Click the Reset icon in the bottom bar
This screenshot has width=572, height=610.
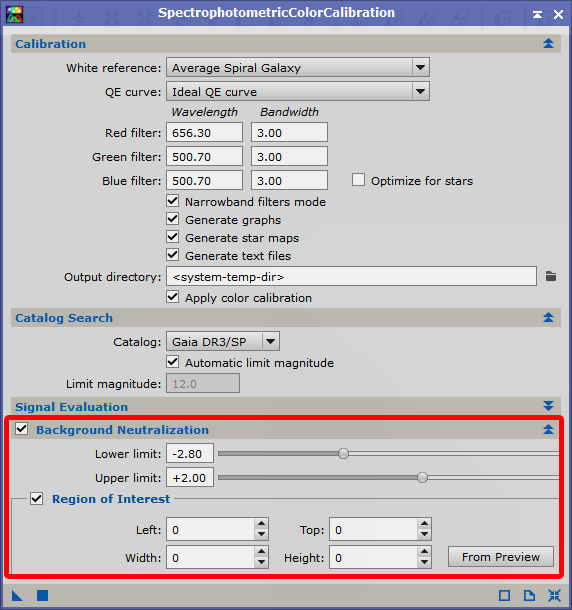(554, 596)
